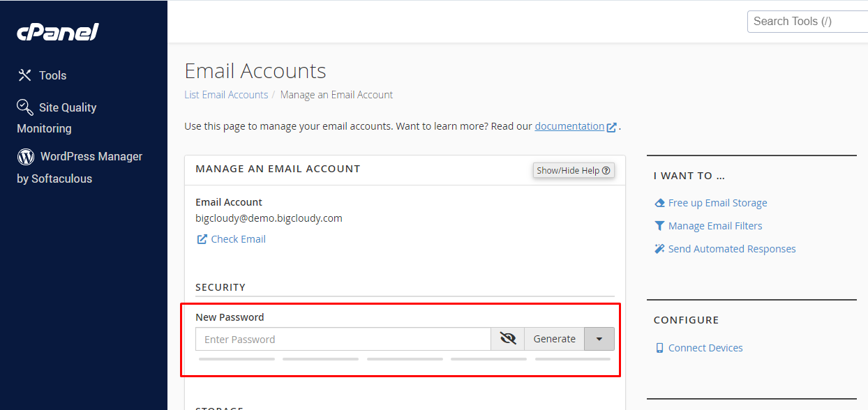The image size is (868, 410).
Task: Select the Manage an Email Account breadcrumb entry
Action: click(336, 94)
